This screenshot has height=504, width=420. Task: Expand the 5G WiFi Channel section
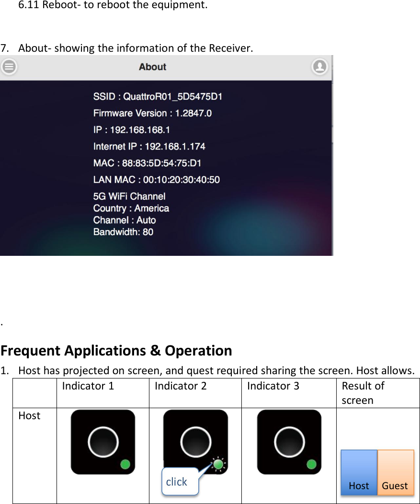click(128, 196)
